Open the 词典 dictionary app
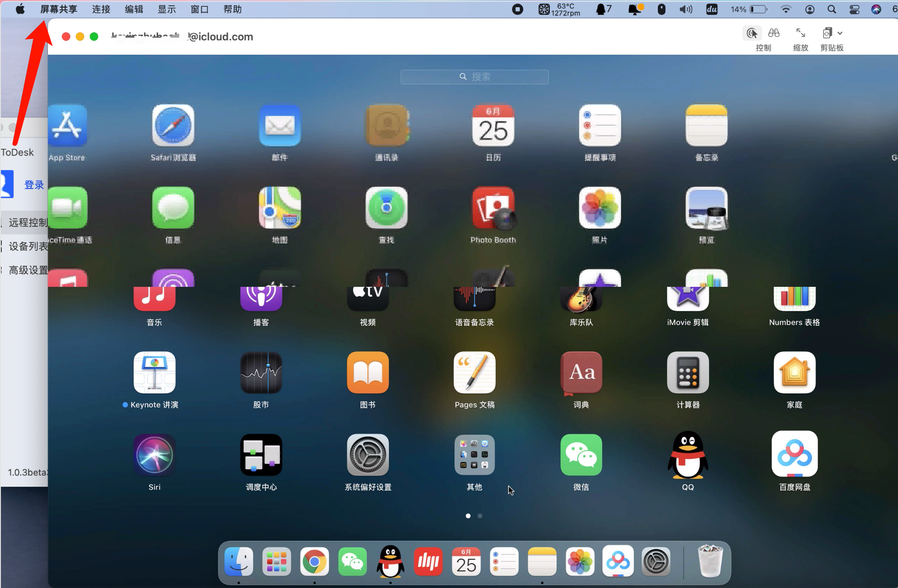The height and width of the screenshot is (588, 898). click(581, 372)
